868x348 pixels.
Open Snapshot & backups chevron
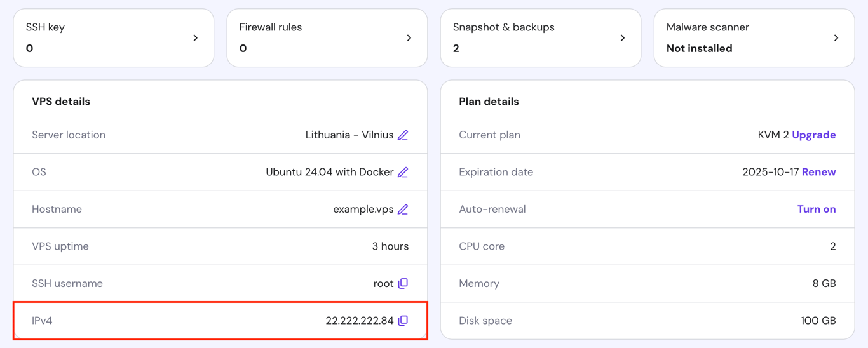[623, 38]
